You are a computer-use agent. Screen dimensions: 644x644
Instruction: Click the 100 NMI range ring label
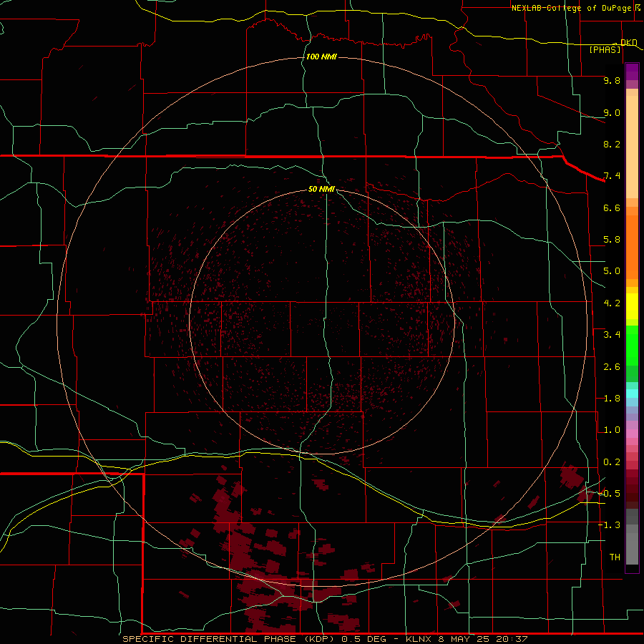tap(321, 57)
